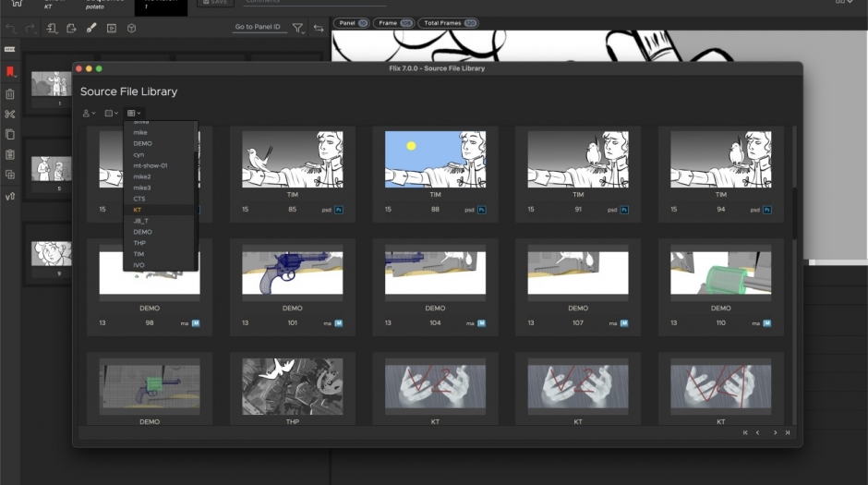Open the date filter dropdown in Source File Library
The width and height of the screenshot is (868, 485).
pyautogui.click(x=111, y=113)
